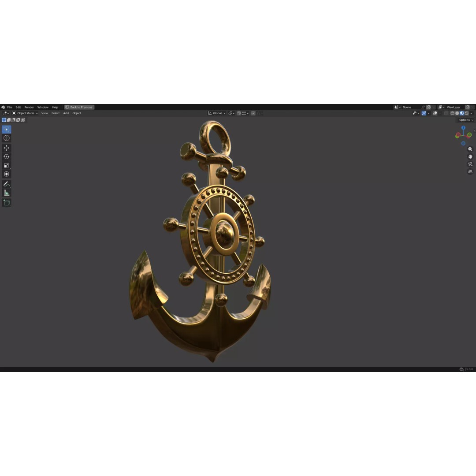Open gizmo settings dropdown arrow
476x476 pixels.
click(x=429, y=113)
